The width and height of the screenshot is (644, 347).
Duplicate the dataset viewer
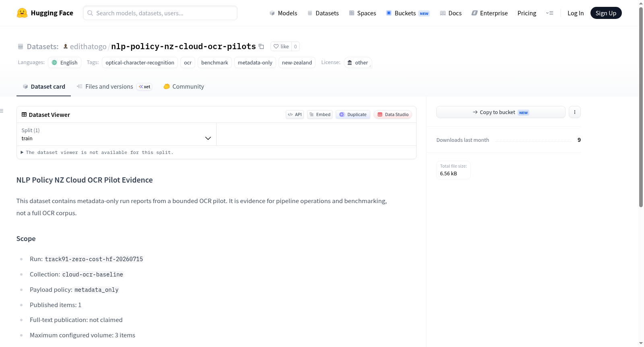coord(353,114)
